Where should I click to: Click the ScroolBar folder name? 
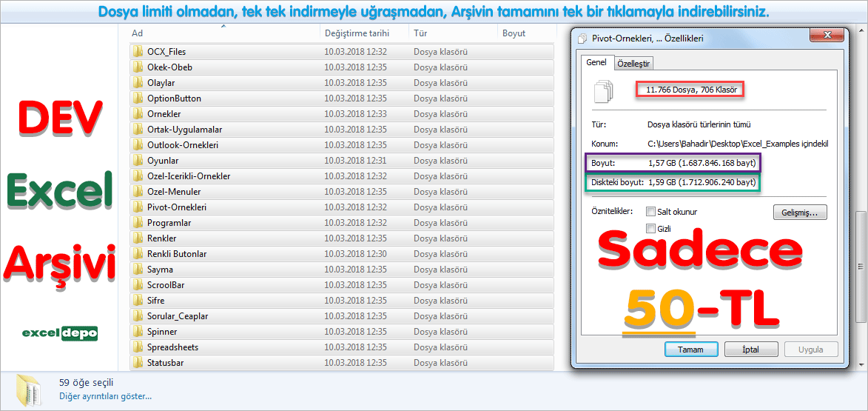[166, 284]
